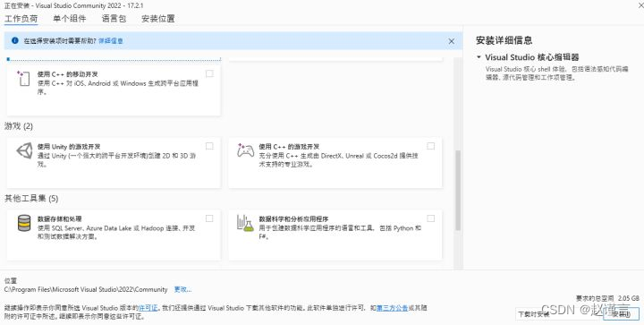This screenshot has width=644, height=325.
Task: Enable the 使用 C++ 的移动开发 workload checkbox
Action: click(210, 73)
